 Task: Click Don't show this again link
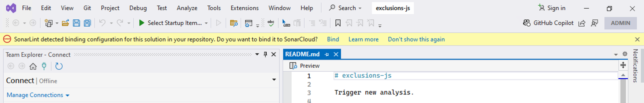point(416,39)
